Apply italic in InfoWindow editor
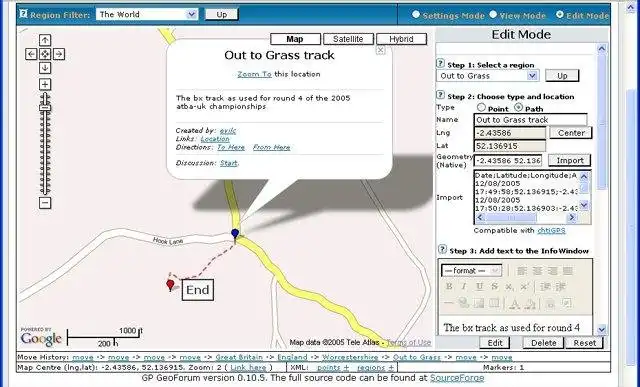The image size is (640, 387). click(x=464, y=287)
